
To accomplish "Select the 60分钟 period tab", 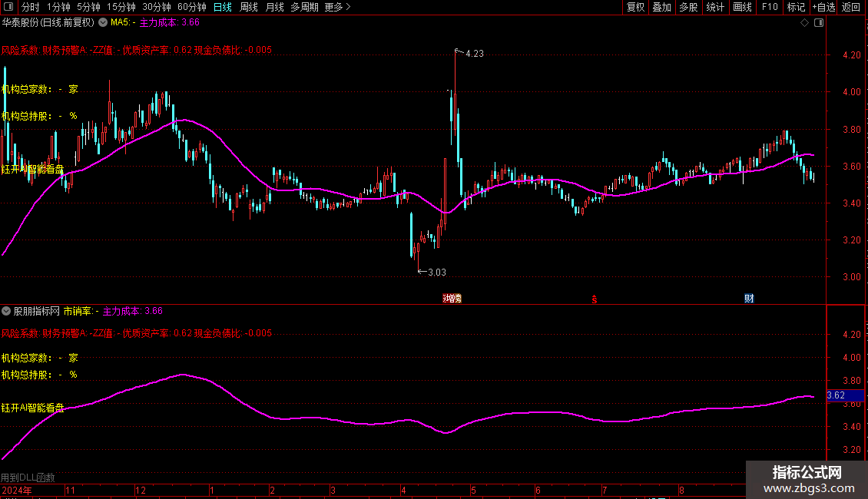I will click(x=192, y=7).
